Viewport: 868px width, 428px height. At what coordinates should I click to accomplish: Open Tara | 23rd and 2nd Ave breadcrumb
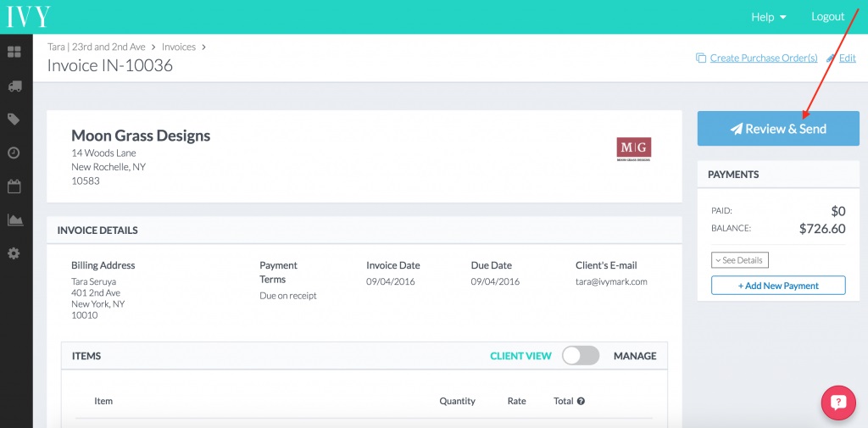pyautogui.click(x=97, y=47)
